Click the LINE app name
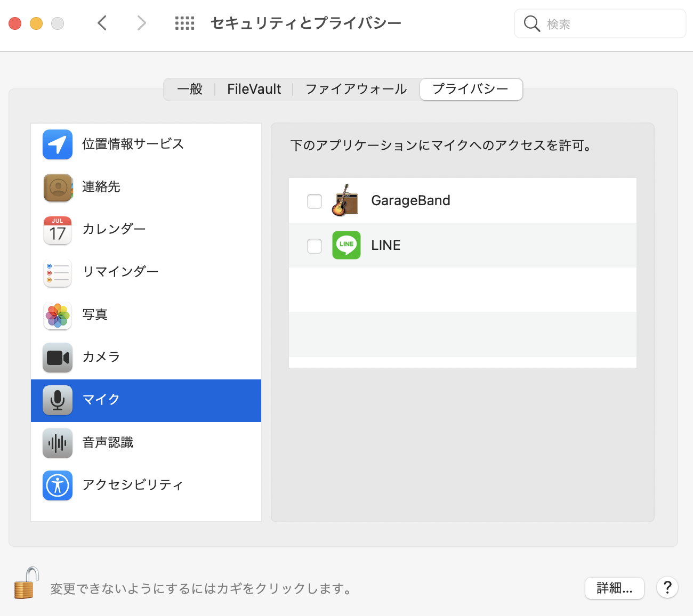 [386, 245]
